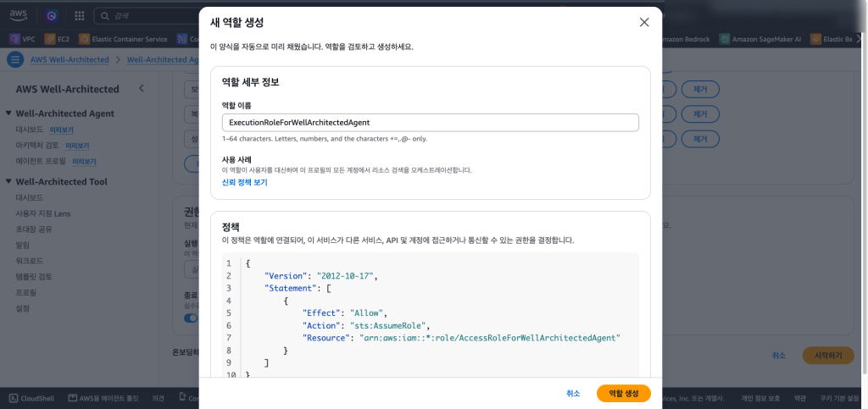Open 아키텍처 검토 in sidebar
This screenshot has width=868, height=409.
pyautogui.click(x=37, y=146)
